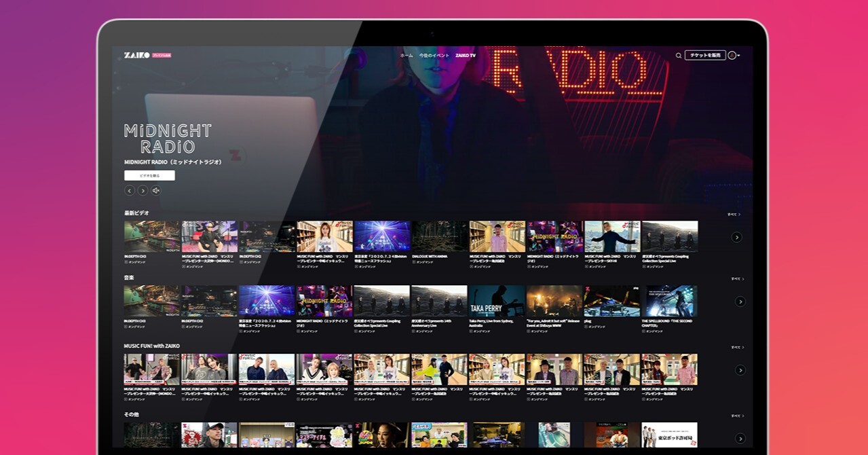Open THE SPELLBOUND video thumbnail
Image resolution: width=868 pixels, height=455 pixels.
tap(669, 301)
